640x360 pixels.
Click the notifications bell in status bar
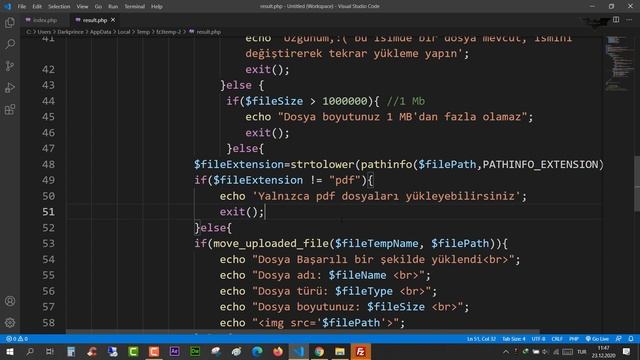click(x=631, y=339)
